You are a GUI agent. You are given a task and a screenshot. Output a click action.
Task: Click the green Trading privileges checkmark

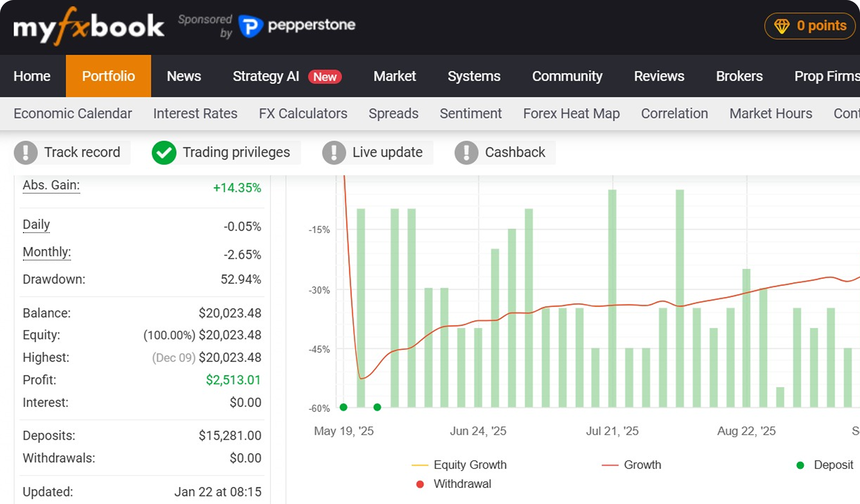[164, 153]
